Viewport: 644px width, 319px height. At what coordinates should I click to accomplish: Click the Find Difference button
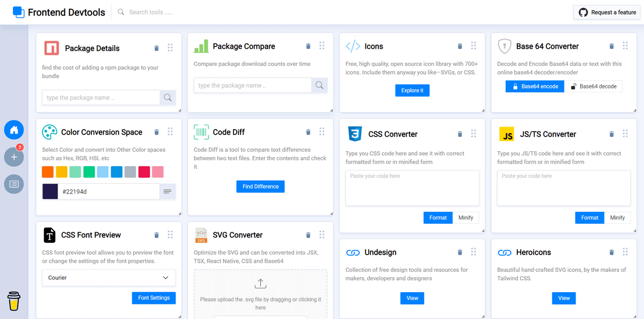(260, 187)
